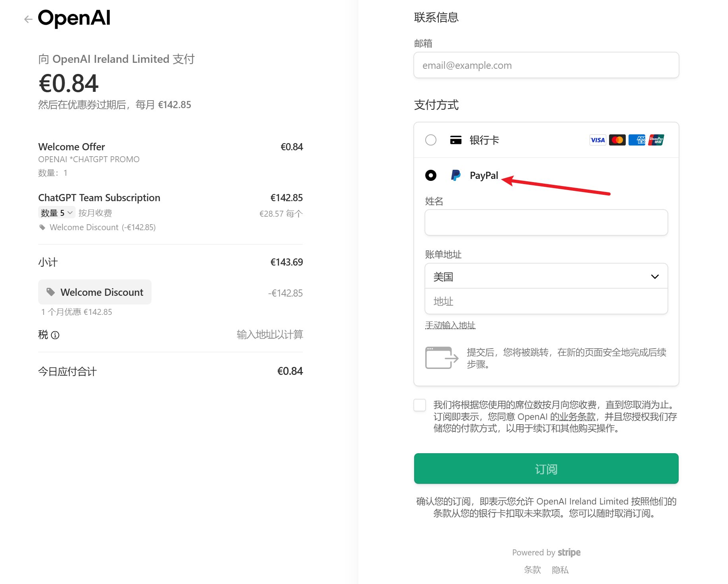The image size is (728, 584).
Task: Click the €28.57 每个 per-seat price
Action: pos(281,213)
